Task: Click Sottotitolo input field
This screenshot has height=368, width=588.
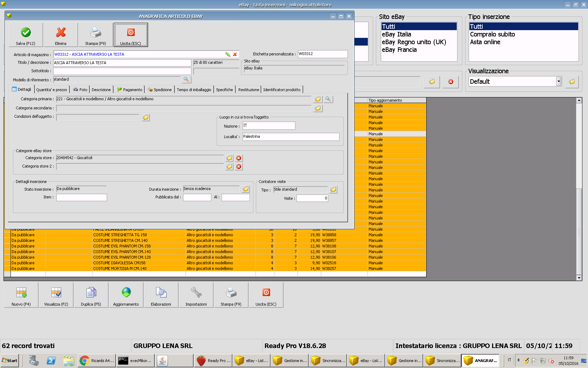Action: [122, 71]
